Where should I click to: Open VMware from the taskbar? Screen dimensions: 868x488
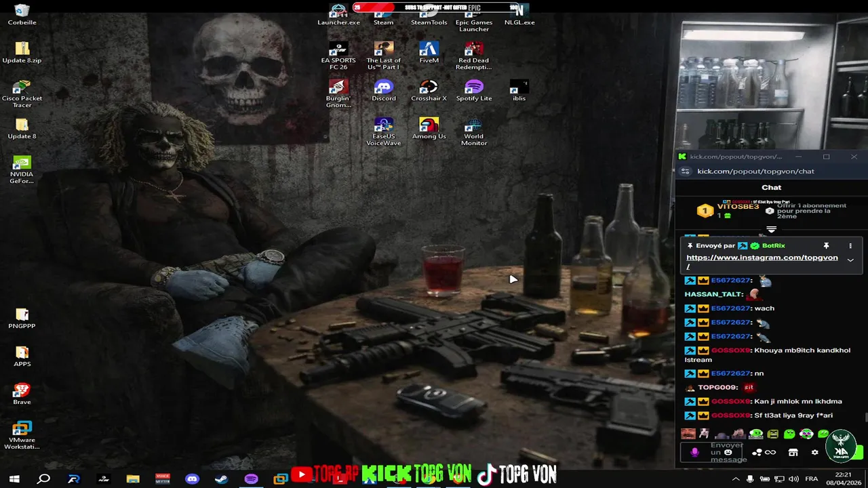coord(280,479)
